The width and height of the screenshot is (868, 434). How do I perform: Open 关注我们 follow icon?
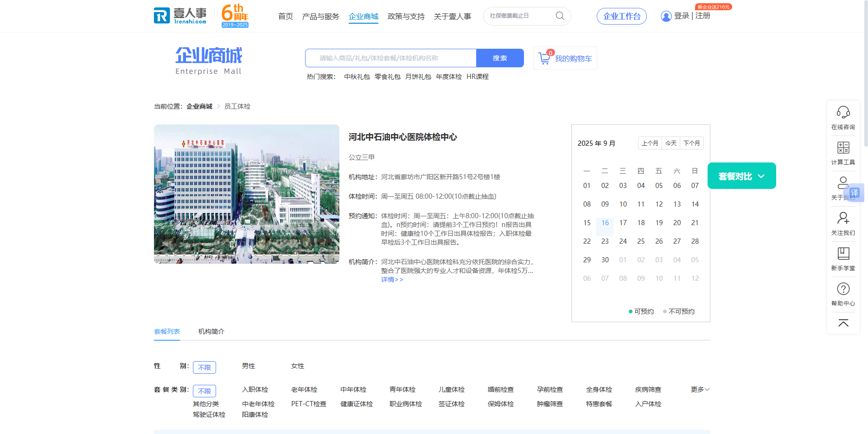pos(843,218)
